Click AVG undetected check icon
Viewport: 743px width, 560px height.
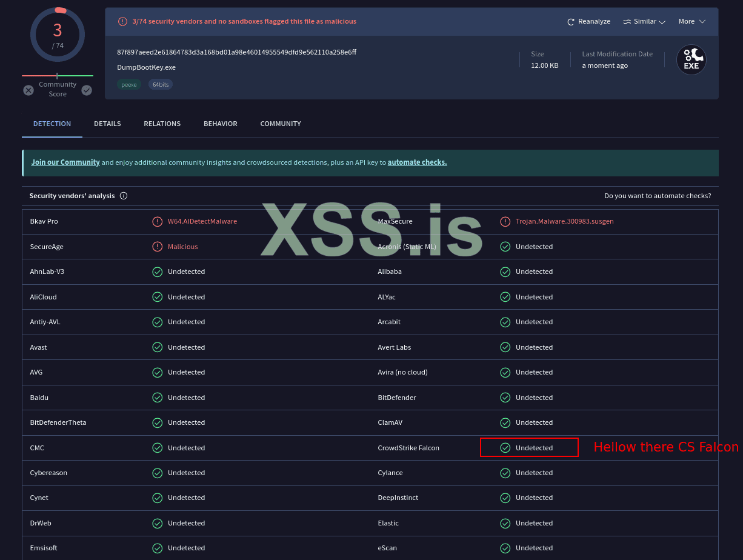[x=158, y=372]
